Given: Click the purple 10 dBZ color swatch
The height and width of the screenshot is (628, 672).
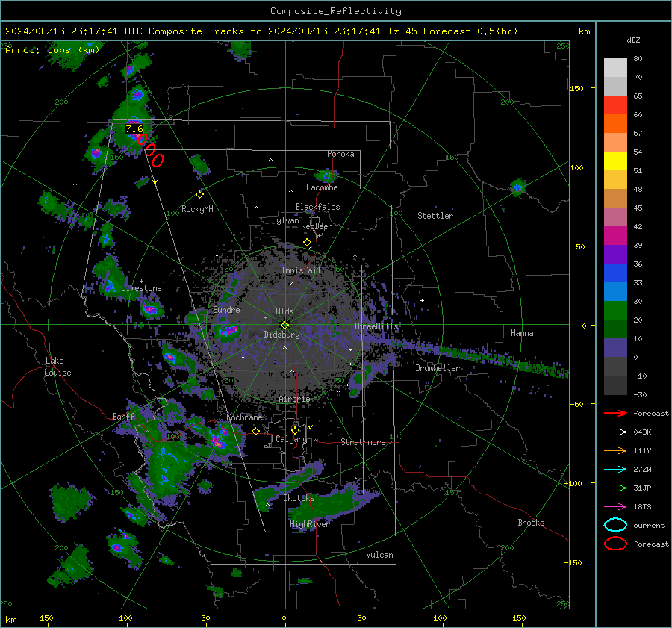Looking at the screenshot, I should coord(615,347).
